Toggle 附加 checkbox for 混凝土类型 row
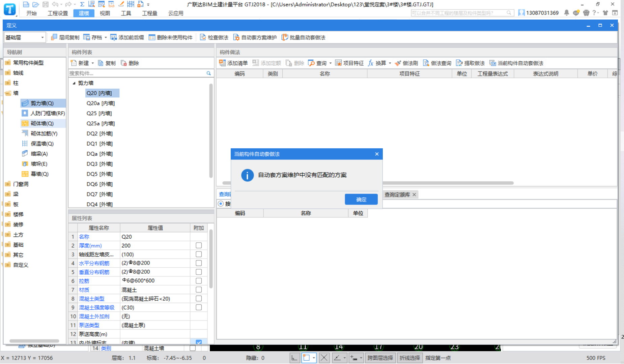This screenshot has height=364, width=624. (x=199, y=298)
